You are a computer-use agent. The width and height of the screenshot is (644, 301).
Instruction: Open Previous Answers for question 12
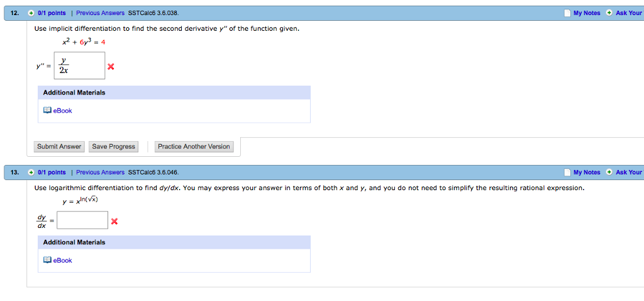coord(100,13)
